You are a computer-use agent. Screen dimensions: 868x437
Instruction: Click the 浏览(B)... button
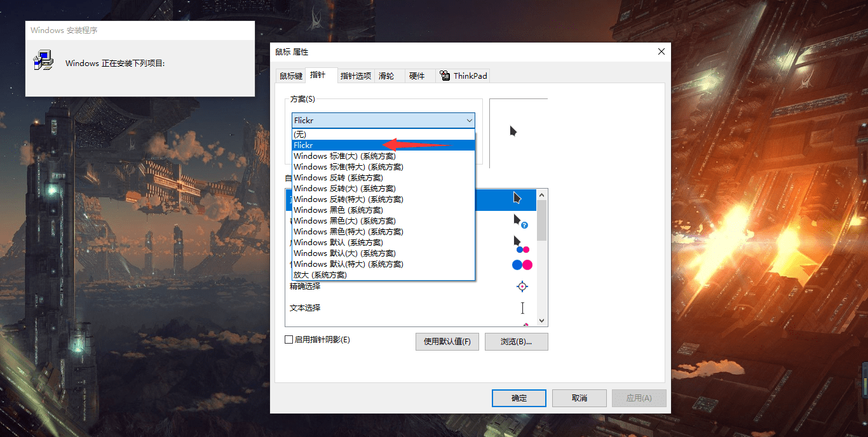point(516,342)
